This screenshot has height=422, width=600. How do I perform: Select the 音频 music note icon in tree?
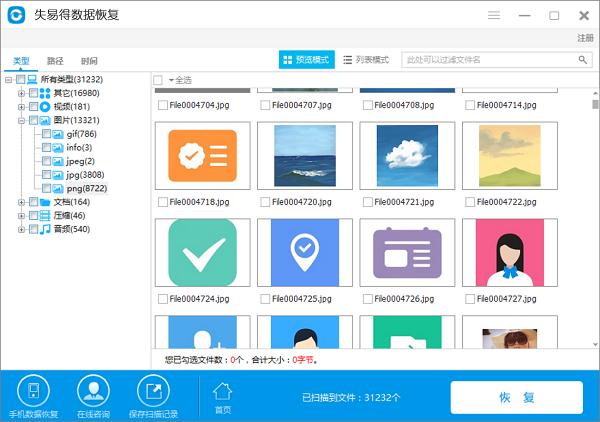point(44,229)
